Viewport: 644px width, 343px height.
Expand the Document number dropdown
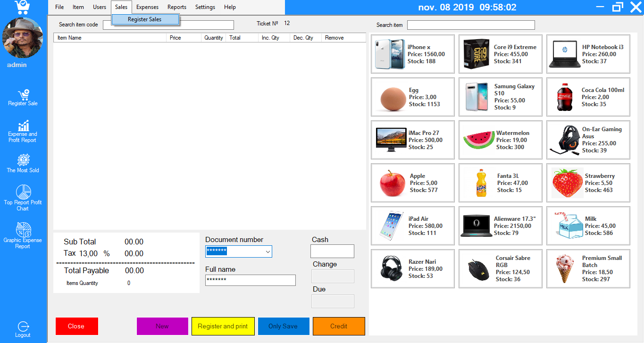(x=268, y=251)
